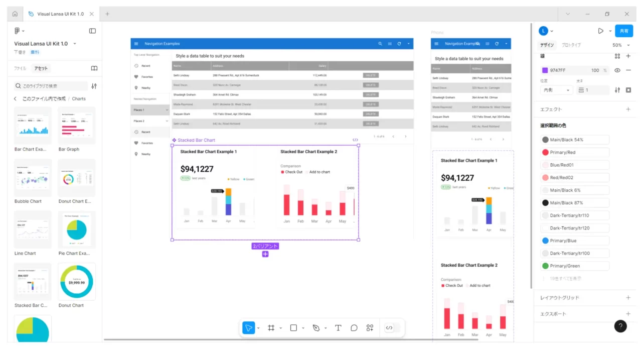The image size is (644, 350).
Task: Select the Rectangle tool
Action: pos(293,327)
